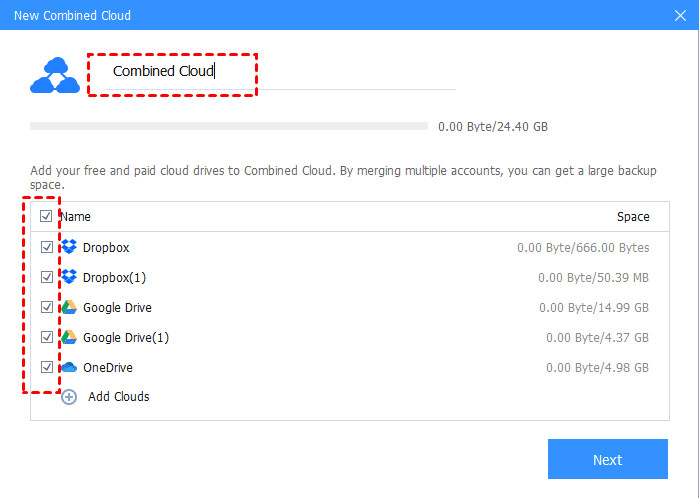Viewport: 699px width, 498px height.
Task: Select the Dropbox row name text
Action: click(x=106, y=247)
